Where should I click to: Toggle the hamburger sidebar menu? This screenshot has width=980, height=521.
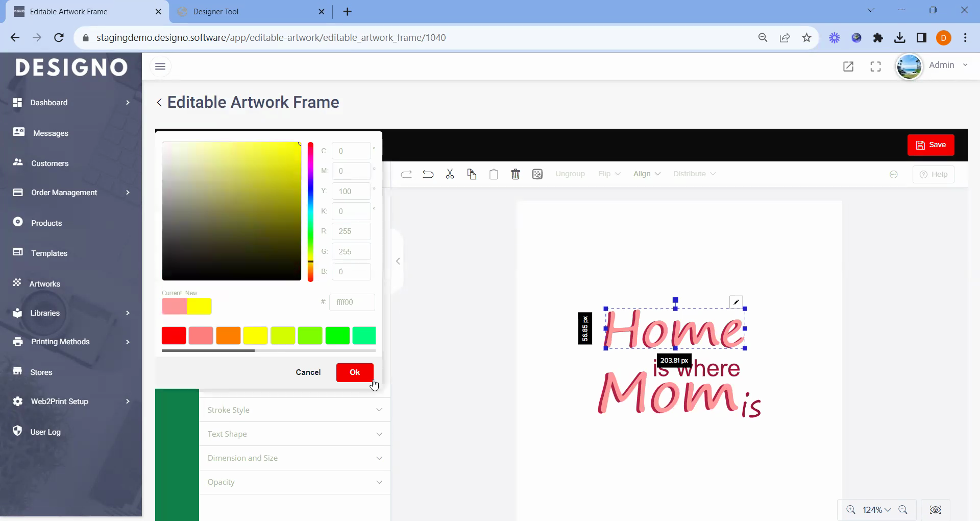click(160, 66)
